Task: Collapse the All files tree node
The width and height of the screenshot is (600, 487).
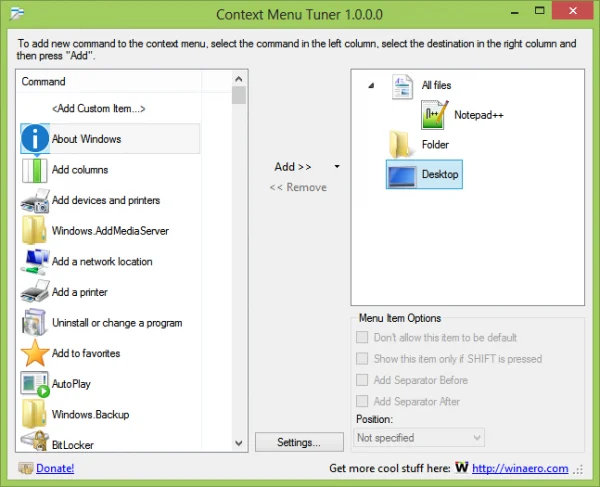Action: pyautogui.click(x=371, y=85)
